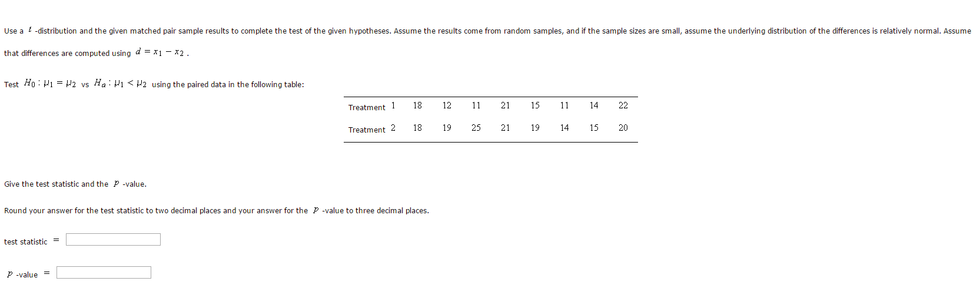Click the 'test statistic' label text
Screen dimensions: 980x301
click(x=25, y=242)
